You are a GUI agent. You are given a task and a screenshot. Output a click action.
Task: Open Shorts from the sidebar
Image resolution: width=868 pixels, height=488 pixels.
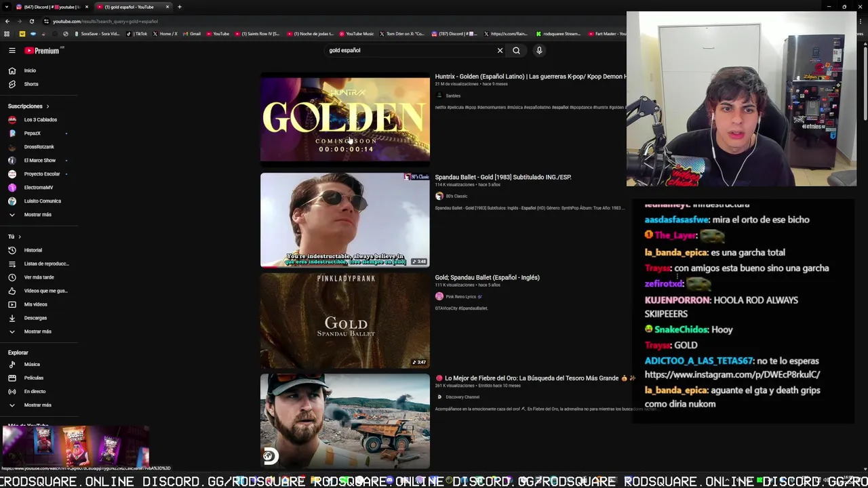click(31, 84)
